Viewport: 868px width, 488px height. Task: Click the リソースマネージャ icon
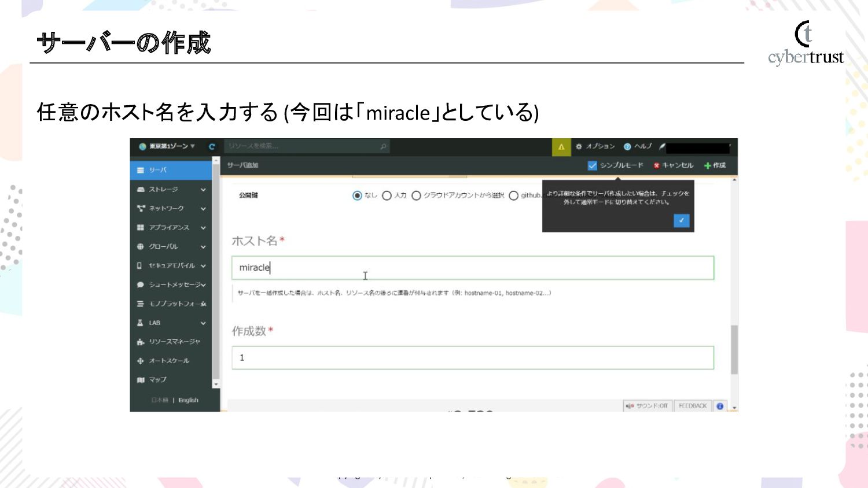click(x=140, y=342)
